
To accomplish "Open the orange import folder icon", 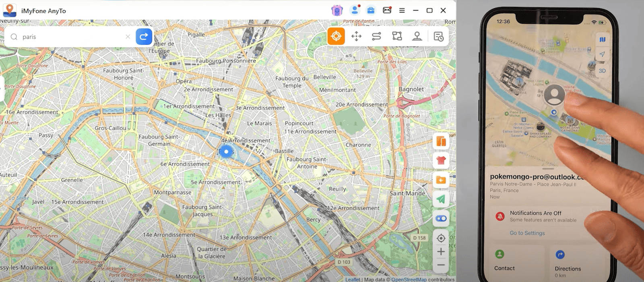I will click(x=441, y=180).
